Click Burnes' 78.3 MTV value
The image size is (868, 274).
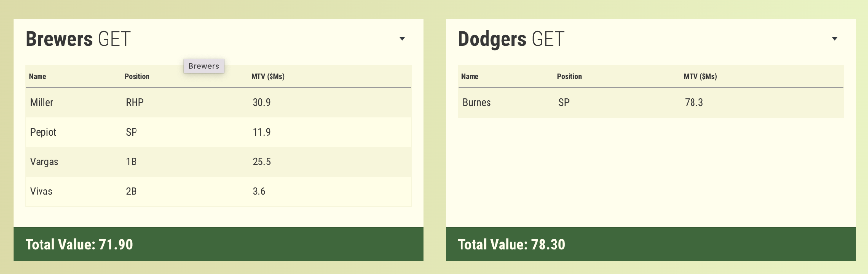(694, 102)
